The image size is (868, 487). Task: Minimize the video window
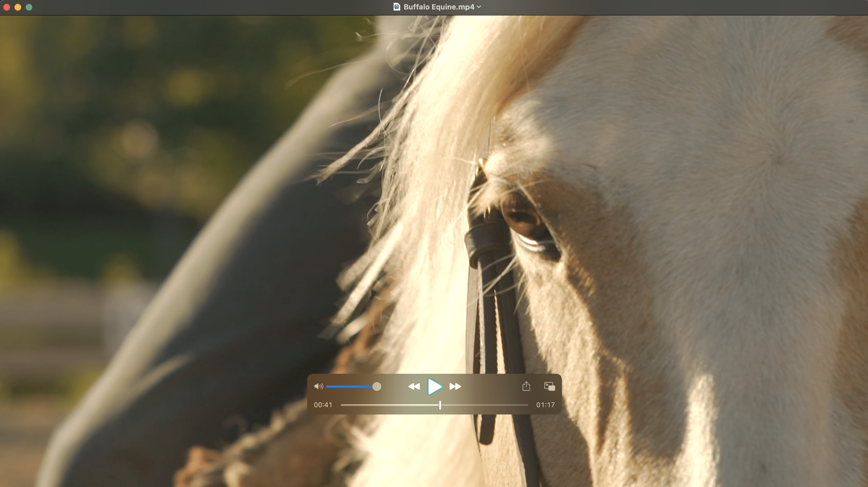18,7
